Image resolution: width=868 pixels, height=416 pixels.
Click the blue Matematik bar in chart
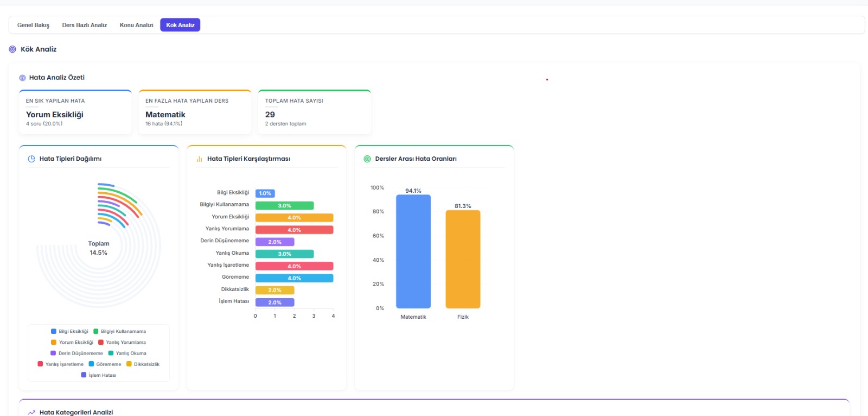tap(413, 251)
